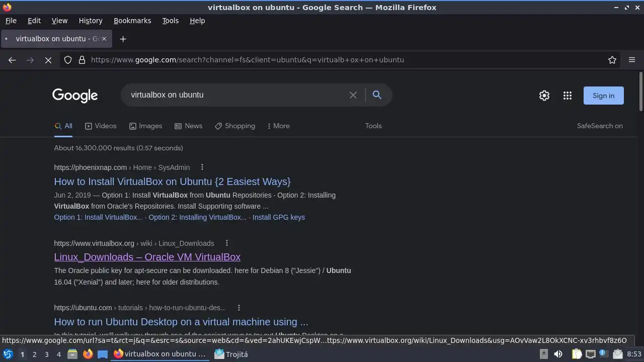This screenshot has width=644, height=362.
Task: Click the Google search input field
Action: 236,95
